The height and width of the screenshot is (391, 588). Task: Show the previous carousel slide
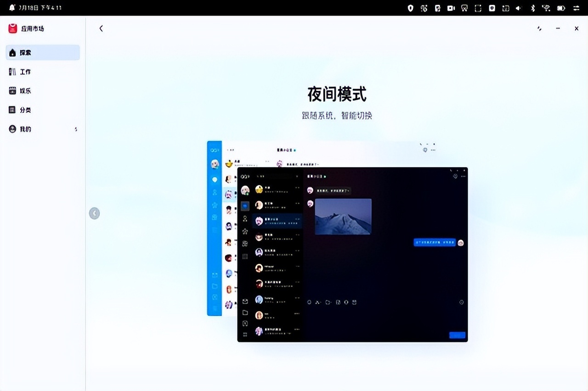pos(94,213)
